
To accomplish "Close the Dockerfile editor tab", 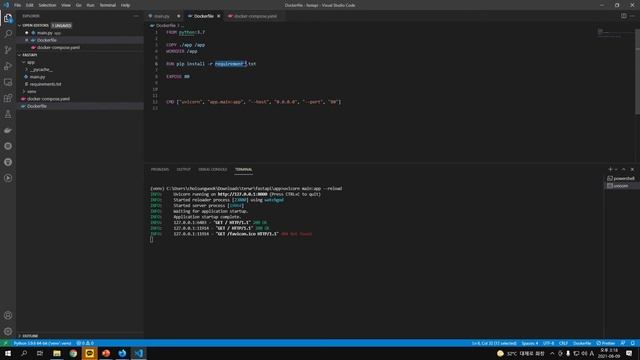I will pos(219,16).
